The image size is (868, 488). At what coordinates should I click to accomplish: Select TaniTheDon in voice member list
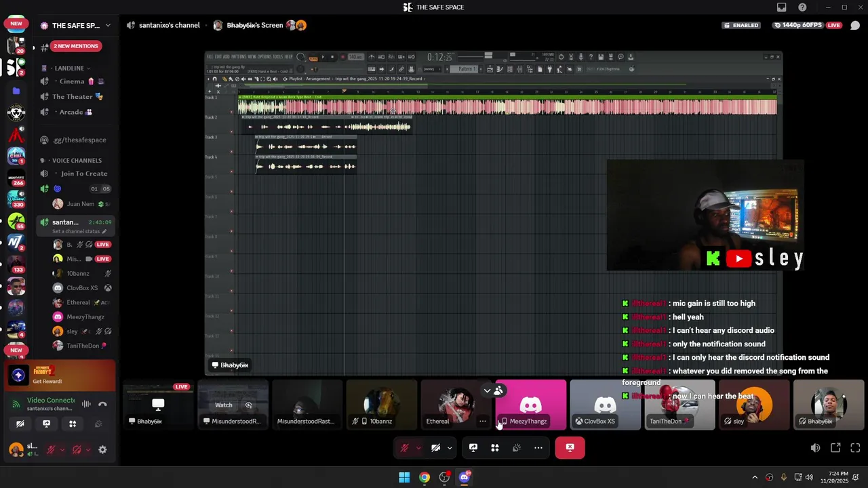81,346
